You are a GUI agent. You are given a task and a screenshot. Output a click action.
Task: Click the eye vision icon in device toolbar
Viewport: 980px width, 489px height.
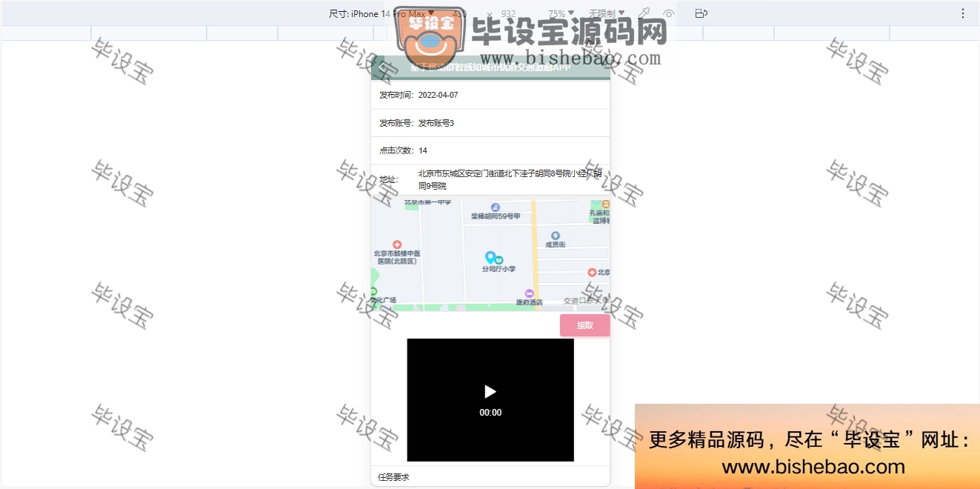[668, 13]
